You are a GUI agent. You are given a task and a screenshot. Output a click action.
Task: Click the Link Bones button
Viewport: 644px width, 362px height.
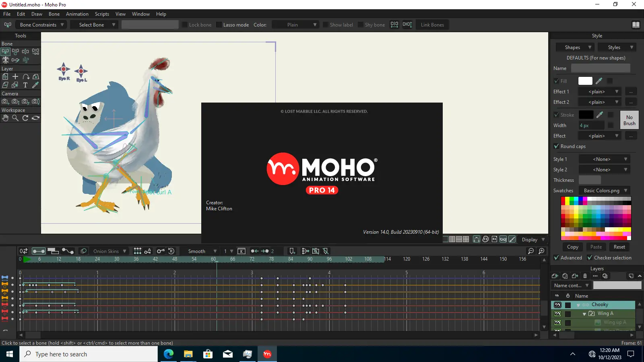pos(432,25)
